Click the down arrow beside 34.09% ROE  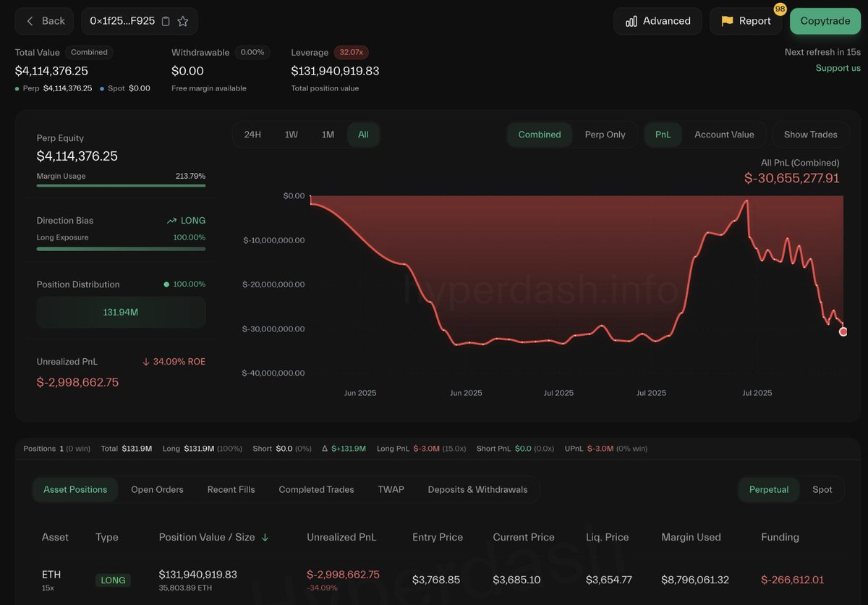click(x=145, y=361)
